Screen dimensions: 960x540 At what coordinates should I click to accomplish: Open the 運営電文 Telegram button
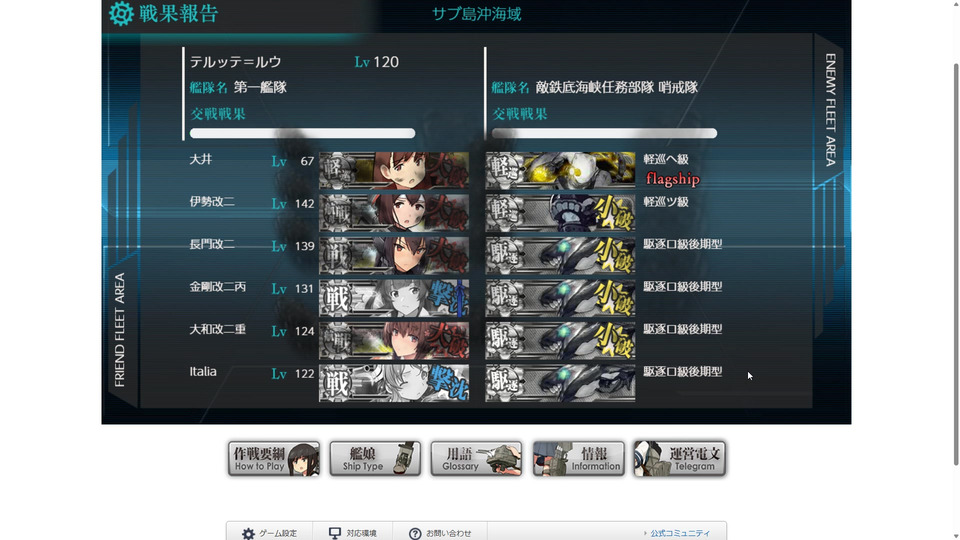680,459
